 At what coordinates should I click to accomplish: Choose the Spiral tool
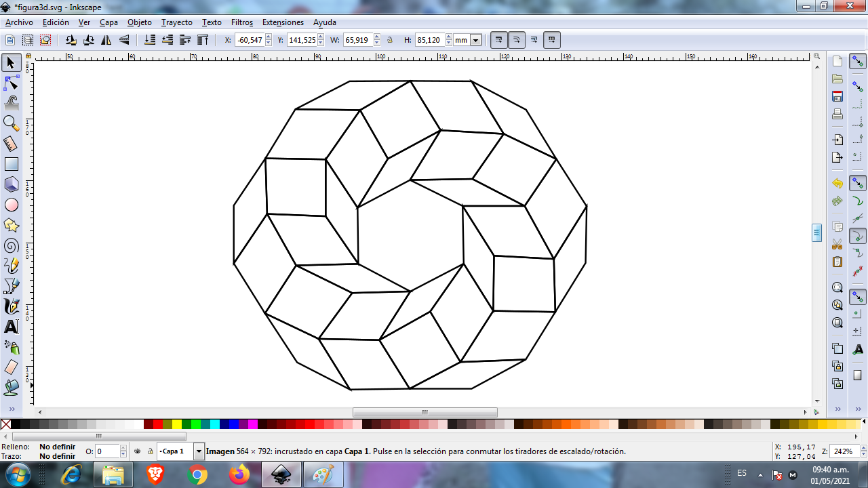click(11, 245)
